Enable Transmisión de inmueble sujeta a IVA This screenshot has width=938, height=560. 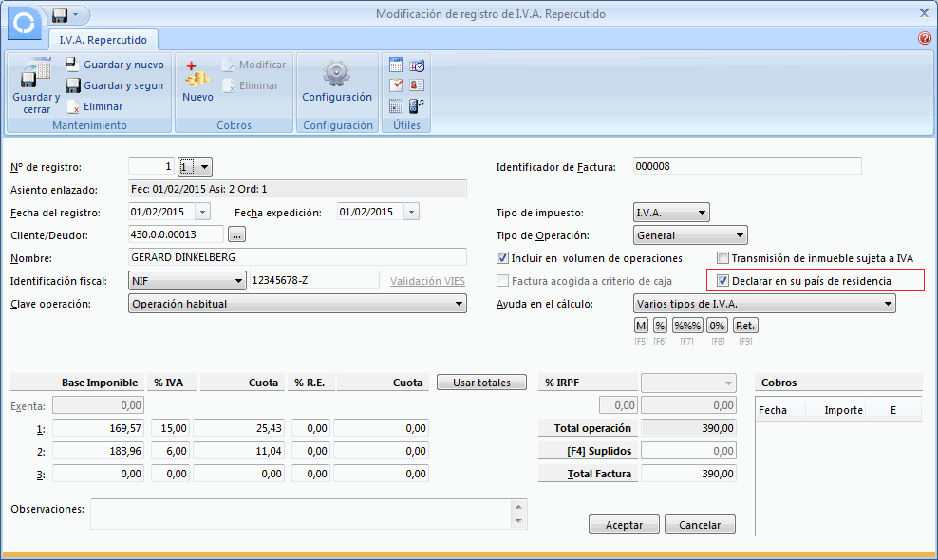click(x=723, y=258)
